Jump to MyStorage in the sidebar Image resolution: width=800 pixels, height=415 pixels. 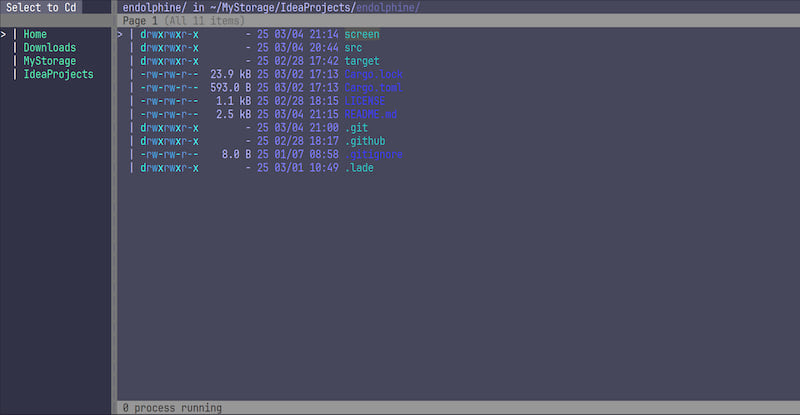49,61
